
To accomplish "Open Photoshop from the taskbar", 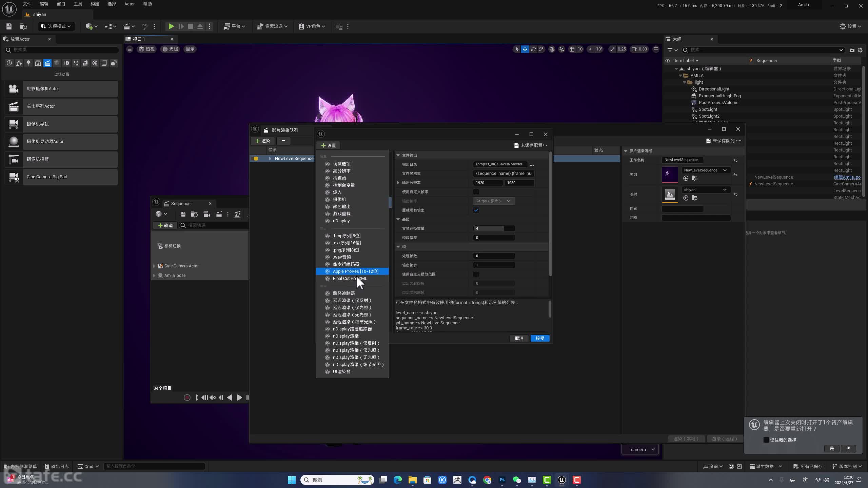I will [502, 480].
